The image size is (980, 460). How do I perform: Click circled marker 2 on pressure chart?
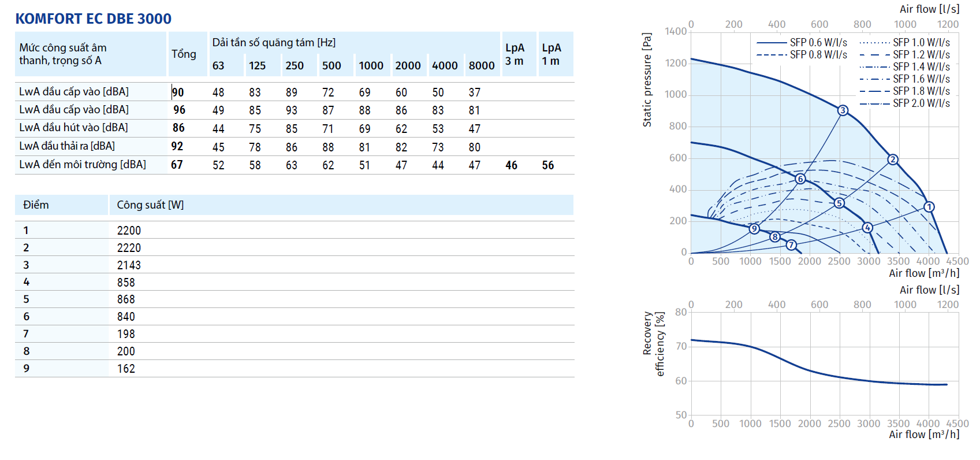[x=893, y=159]
